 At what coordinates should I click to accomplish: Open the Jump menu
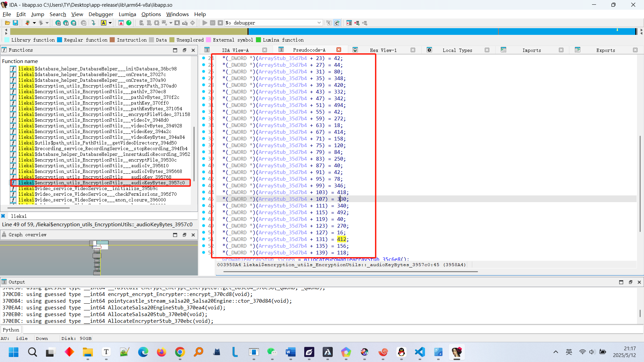tap(38, 14)
